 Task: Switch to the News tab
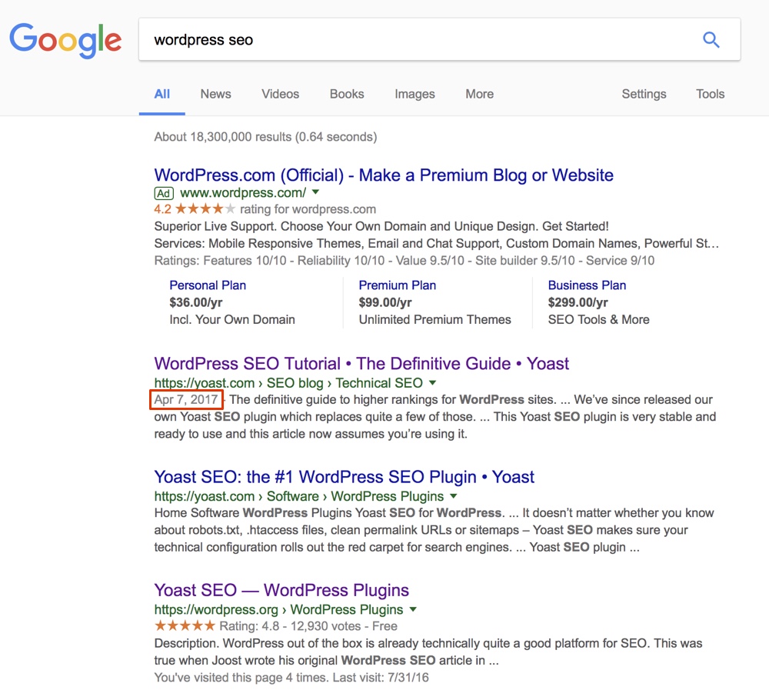pyautogui.click(x=216, y=94)
